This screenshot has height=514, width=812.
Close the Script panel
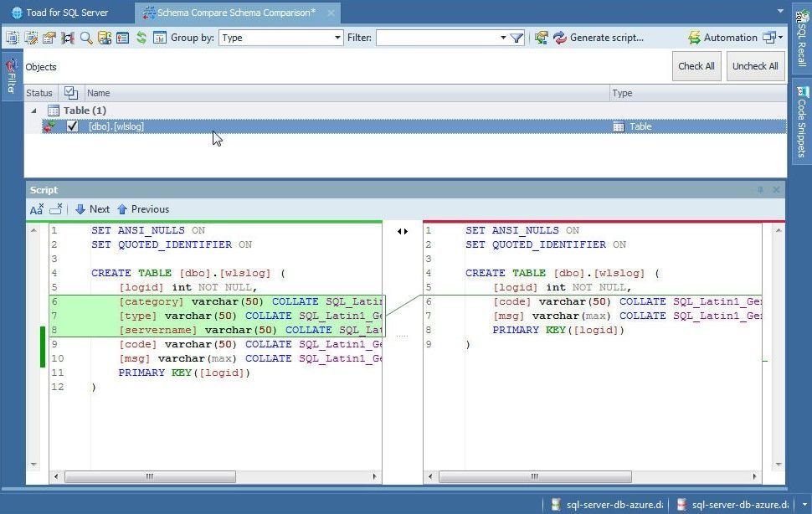(776, 190)
